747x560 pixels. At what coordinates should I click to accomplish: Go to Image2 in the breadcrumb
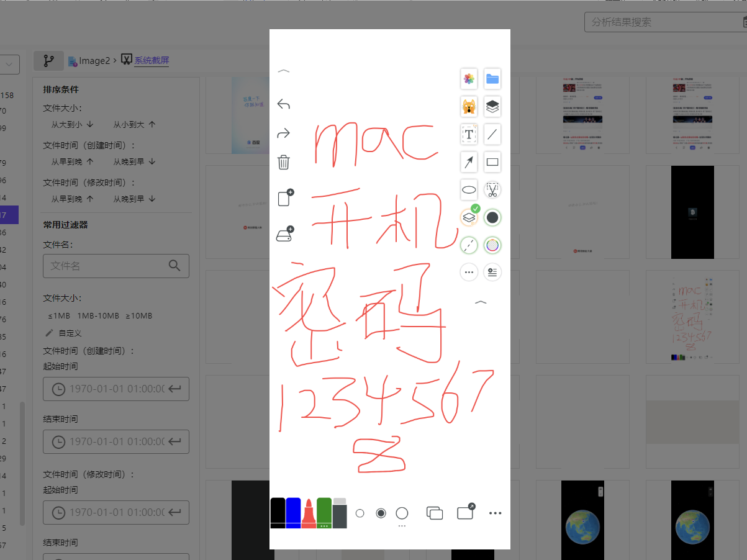click(89, 61)
